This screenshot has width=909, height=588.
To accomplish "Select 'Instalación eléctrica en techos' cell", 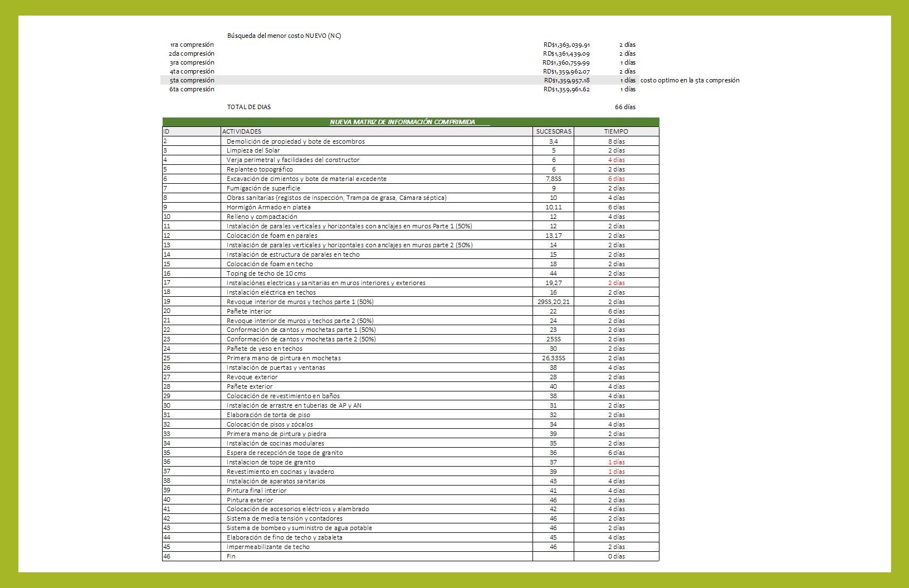I will [377, 292].
